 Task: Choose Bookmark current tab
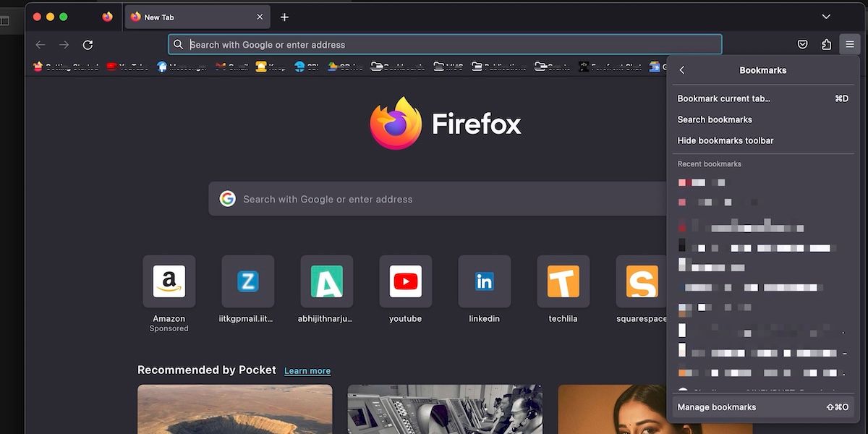[x=723, y=98]
